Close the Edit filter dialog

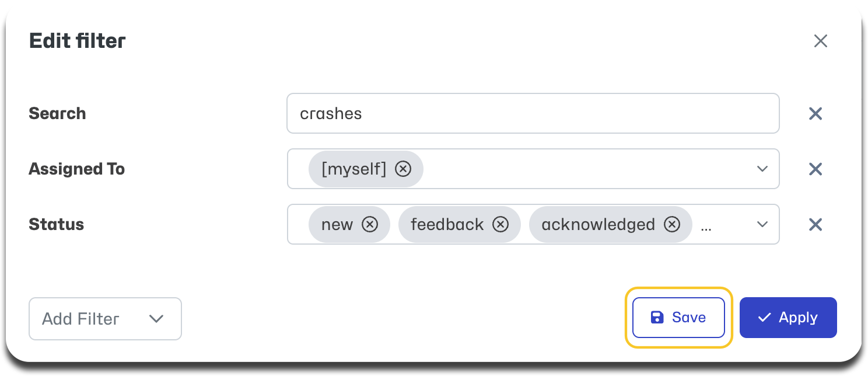pyautogui.click(x=820, y=41)
